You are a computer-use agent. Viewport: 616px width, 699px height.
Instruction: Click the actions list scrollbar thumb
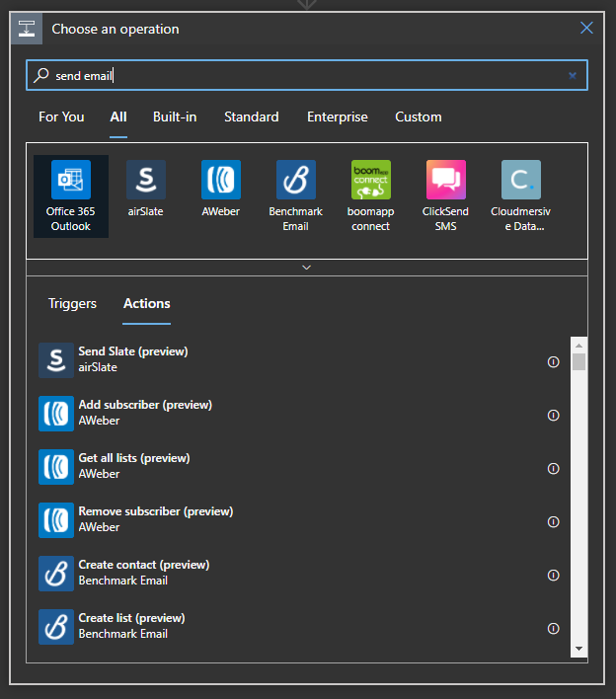click(x=579, y=361)
